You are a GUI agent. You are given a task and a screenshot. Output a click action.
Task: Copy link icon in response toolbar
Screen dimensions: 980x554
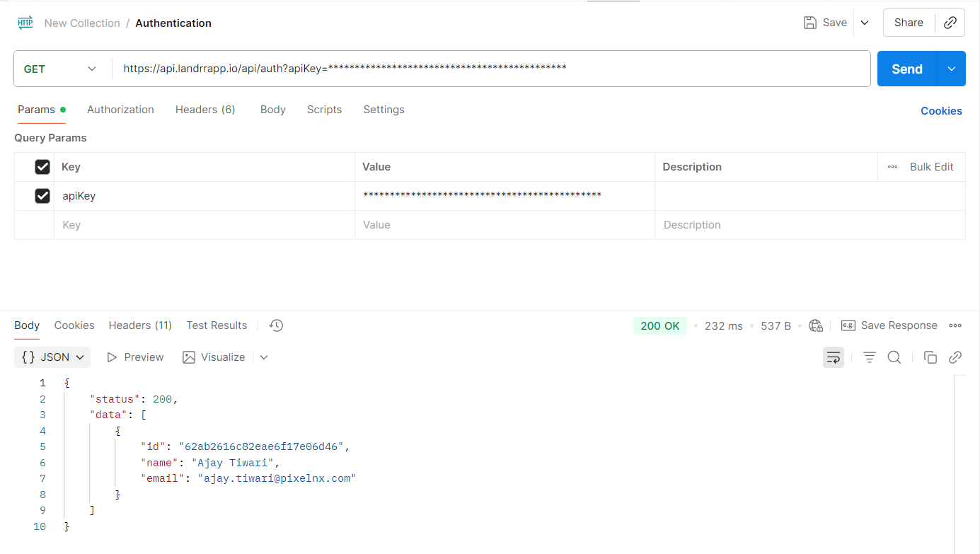(x=955, y=357)
